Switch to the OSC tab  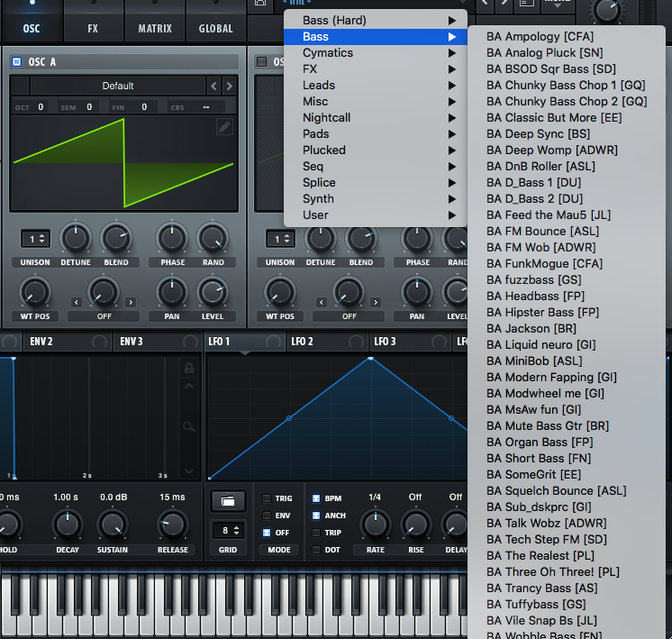coord(32,28)
